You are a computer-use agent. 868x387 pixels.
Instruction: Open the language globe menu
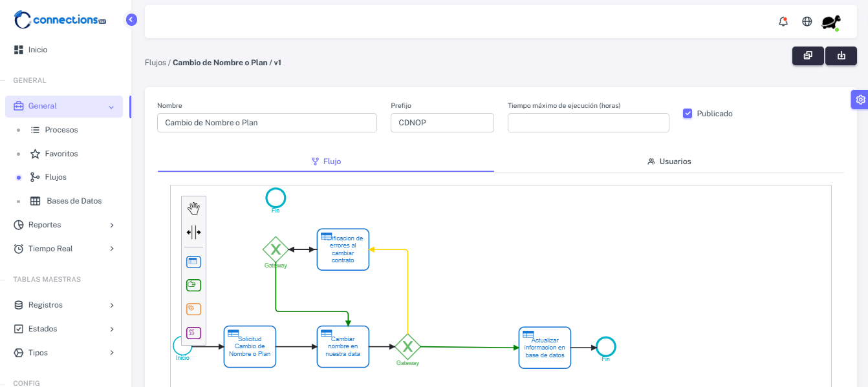[x=807, y=21]
